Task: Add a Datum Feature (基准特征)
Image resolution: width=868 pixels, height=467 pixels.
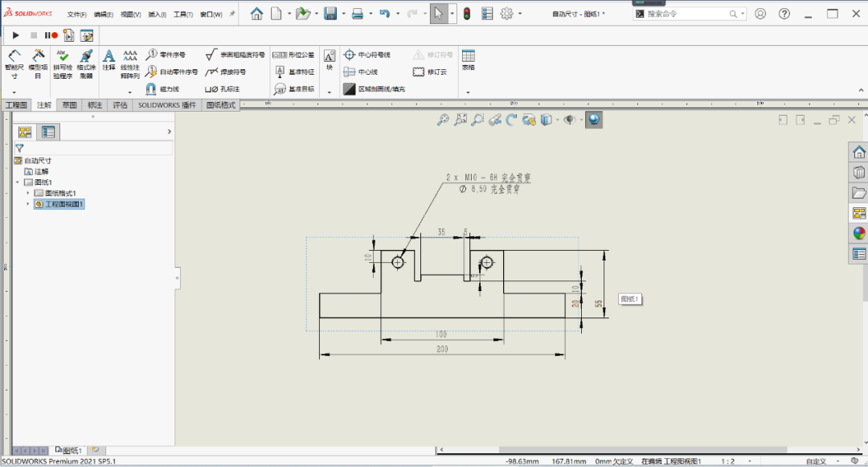Action: pyautogui.click(x=294, y=72)
